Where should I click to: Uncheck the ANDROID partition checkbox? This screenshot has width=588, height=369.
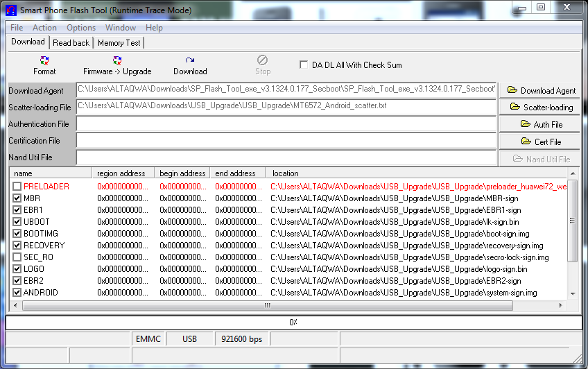[17, 293]
